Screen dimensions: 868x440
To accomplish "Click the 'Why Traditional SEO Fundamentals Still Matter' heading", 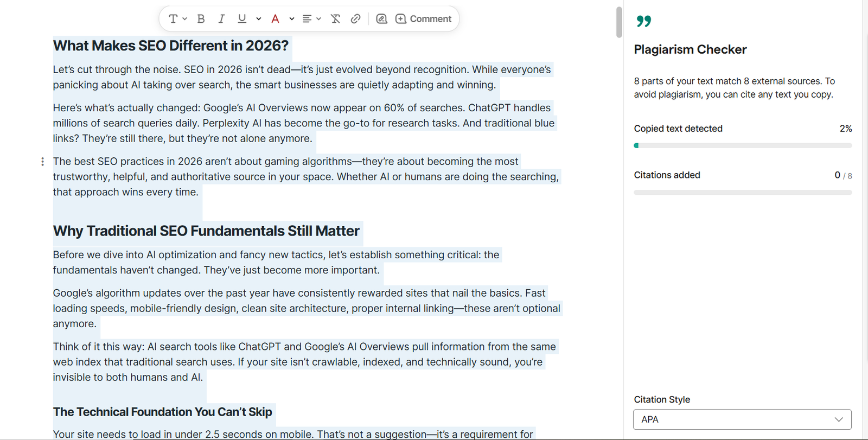I will coord(206,231).
